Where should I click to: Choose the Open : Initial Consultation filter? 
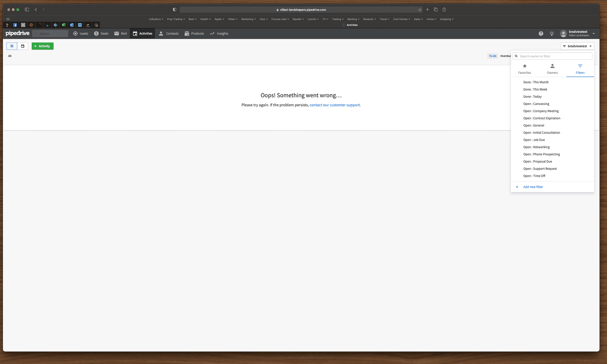tap(552, 133)
